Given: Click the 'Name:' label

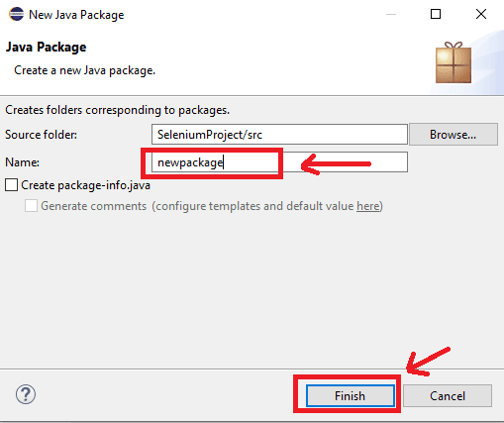Looking at the screenshot, I should point(22,162).
